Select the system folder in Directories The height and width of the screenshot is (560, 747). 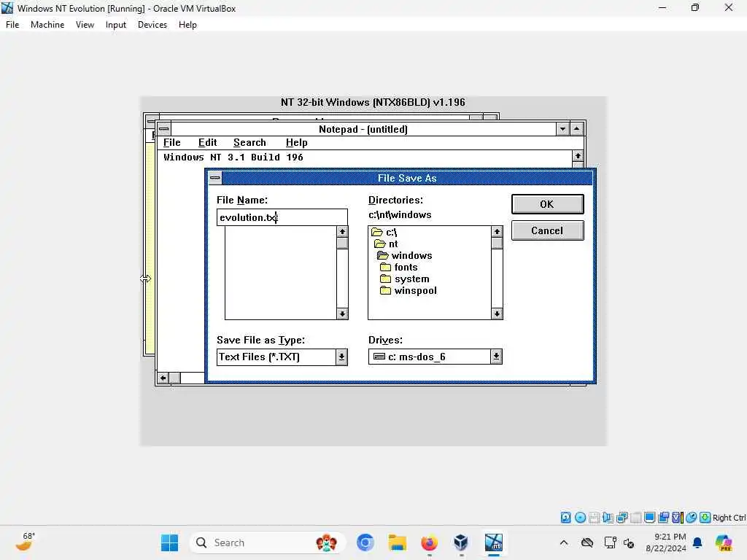coord(405,279)
